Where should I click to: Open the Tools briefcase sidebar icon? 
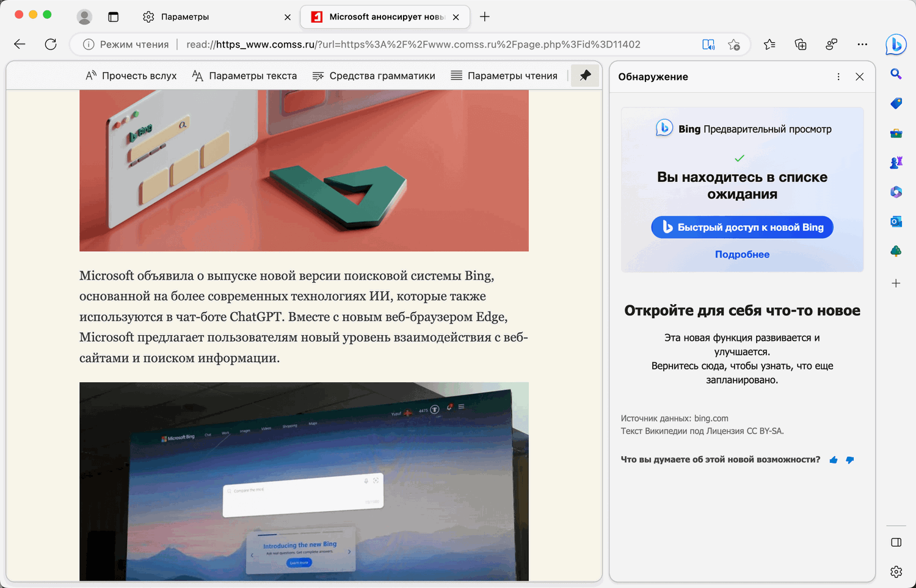[896, 133]
